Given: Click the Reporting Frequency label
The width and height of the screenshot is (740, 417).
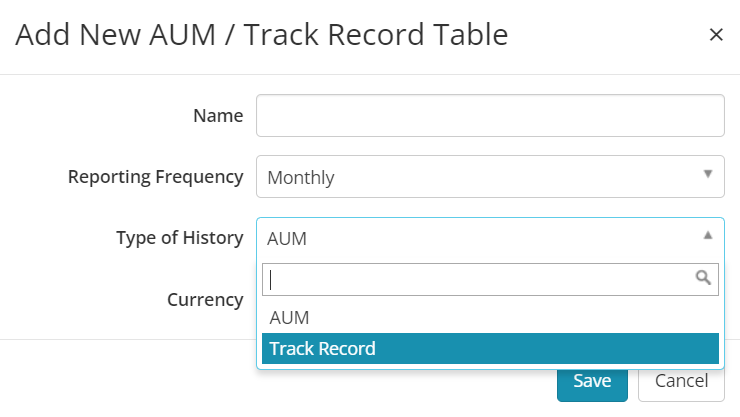Looking at the screenshot, I should (155, 177).
